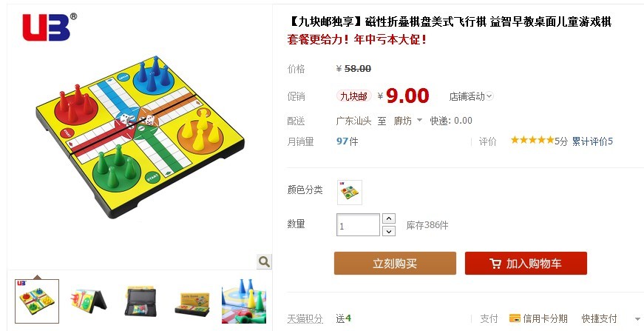Decrease quantity with the down arrow
The height and width of the screenshot is (331, 644).
(x=388, y=231)
